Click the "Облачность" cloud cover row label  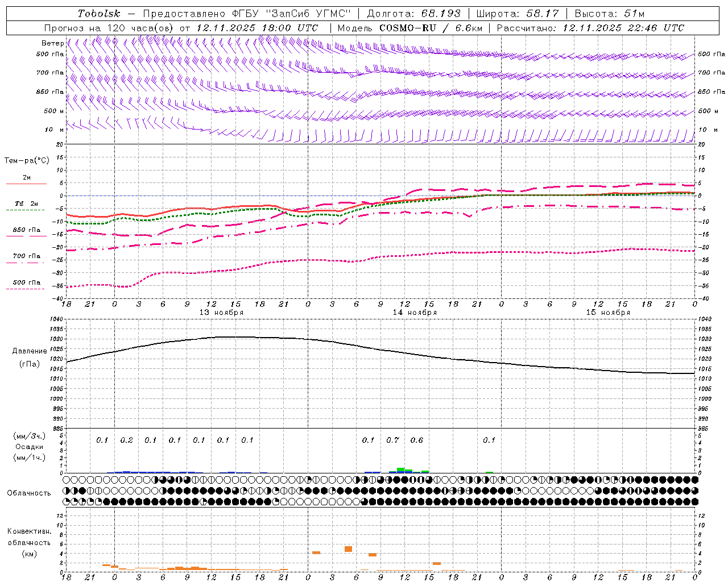coord(28,493)
